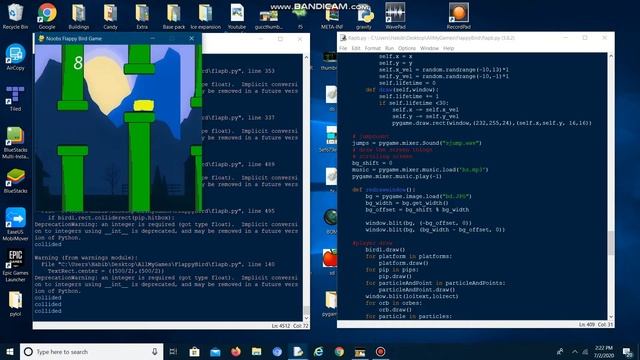640x360 pixels.
Task: Open Internet Explorer from the taskbar
Action: click(318, 351)
